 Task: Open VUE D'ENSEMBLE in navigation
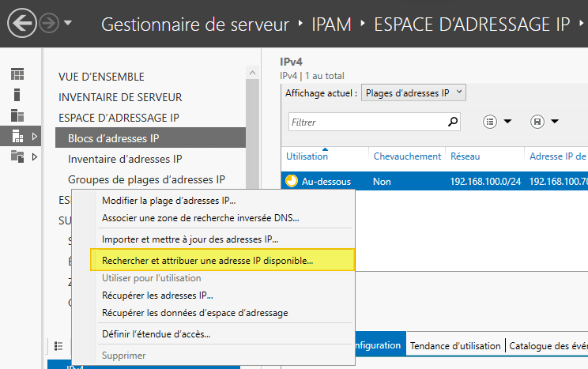point(101,77)
